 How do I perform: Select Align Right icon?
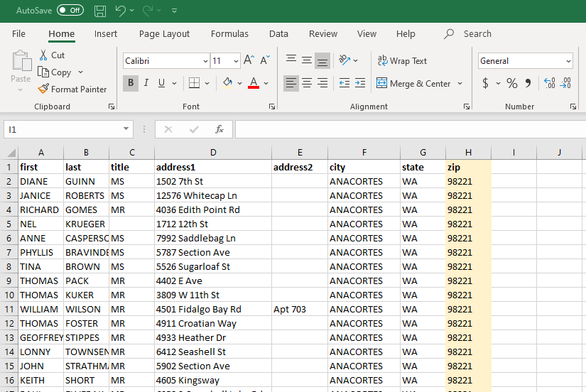point(322,83)
